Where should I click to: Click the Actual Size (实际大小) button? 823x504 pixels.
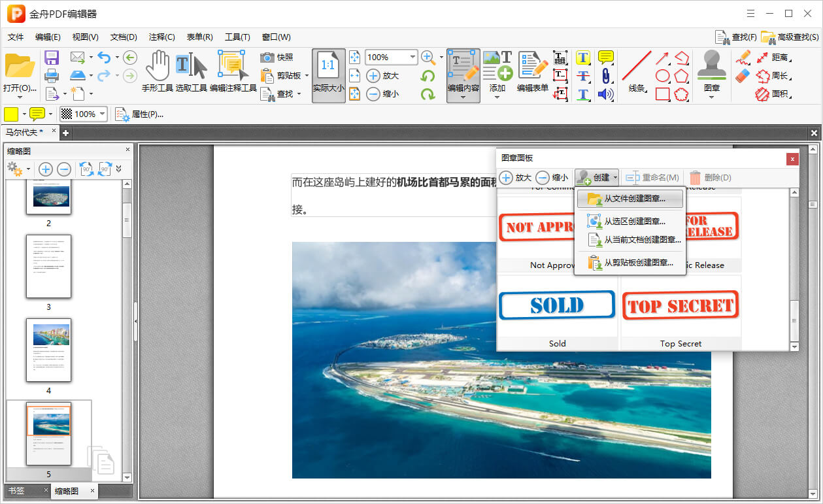coord(328,74)
